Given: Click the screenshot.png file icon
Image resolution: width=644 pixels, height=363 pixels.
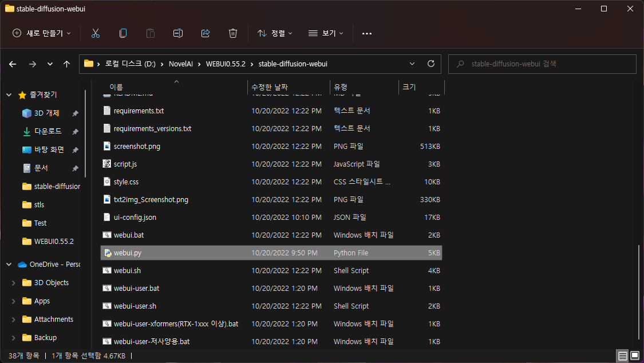Looking at the screenshot, I should 107,146.
